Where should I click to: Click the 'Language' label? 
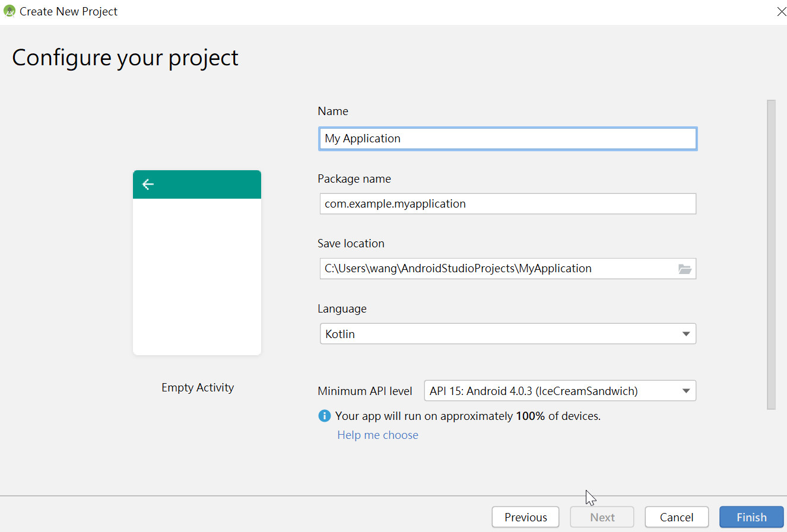tap(342, 308)
